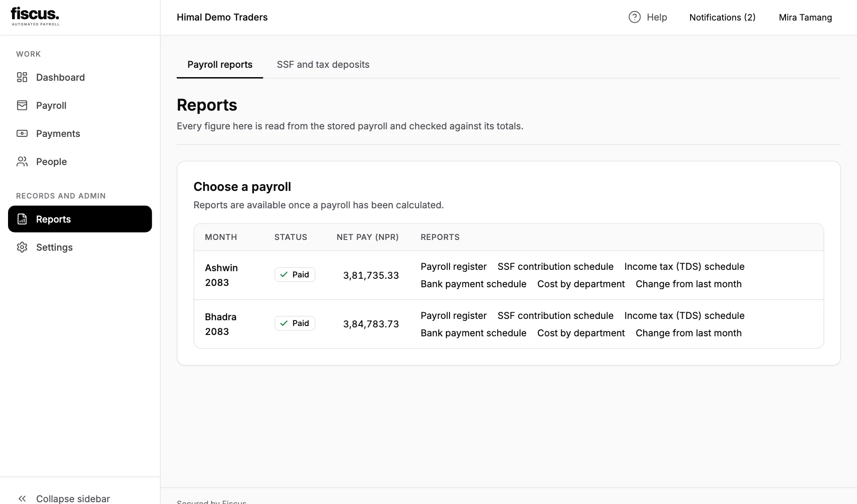Click the Help link in the header
Viewport: 857px width, 504px height.
click(648, 17)
